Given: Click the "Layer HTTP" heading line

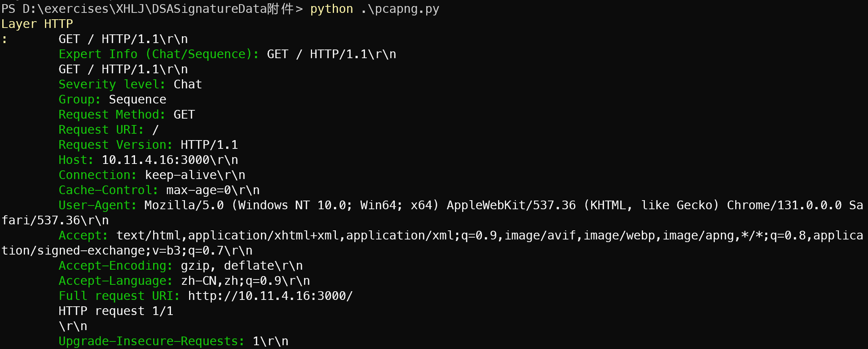Looking at the screenshot, I should coord(37,24).
